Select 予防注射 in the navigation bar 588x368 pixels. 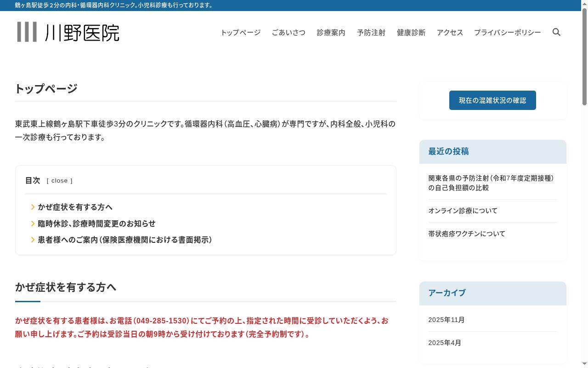tap(371, 33)
